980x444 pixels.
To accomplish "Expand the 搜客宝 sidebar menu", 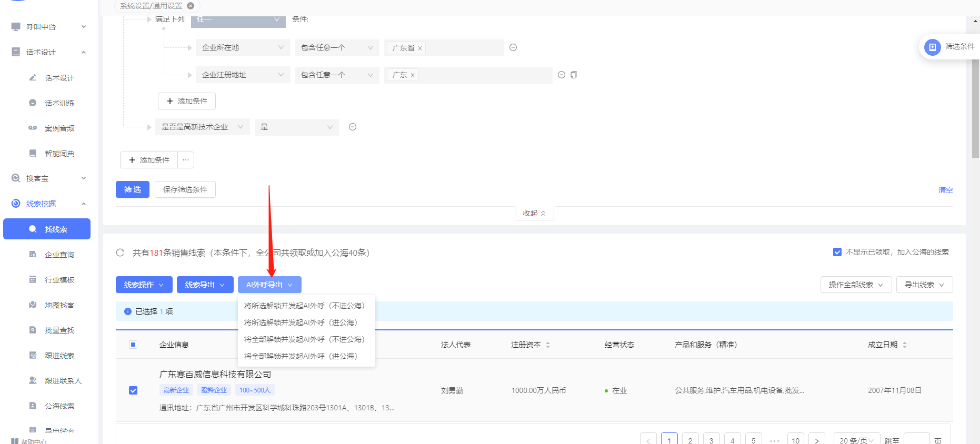I will click(x=49, y=178).
